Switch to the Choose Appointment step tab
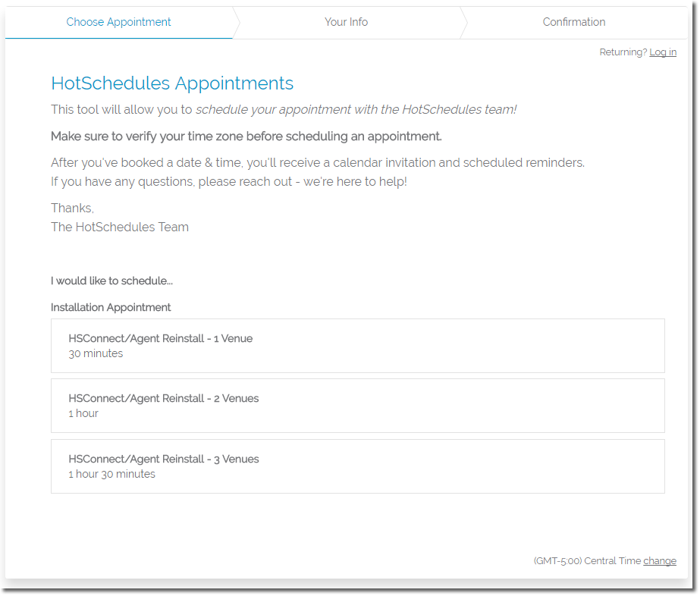 (119, 22)
